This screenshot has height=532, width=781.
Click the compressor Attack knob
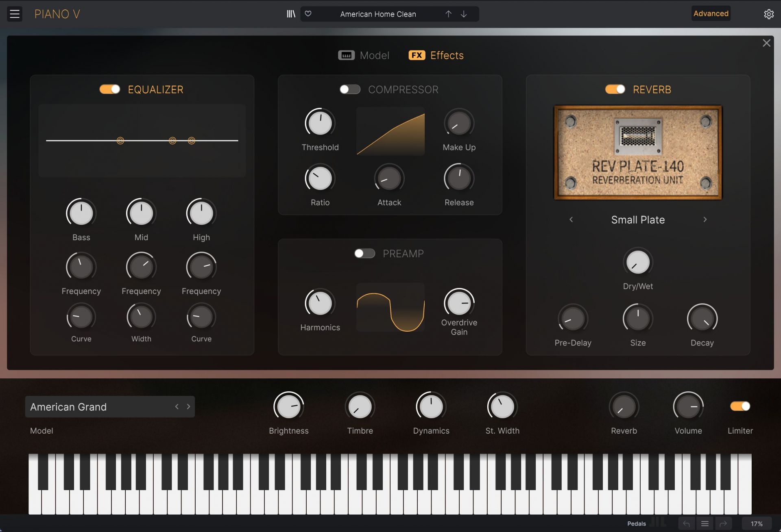point(389,178)
